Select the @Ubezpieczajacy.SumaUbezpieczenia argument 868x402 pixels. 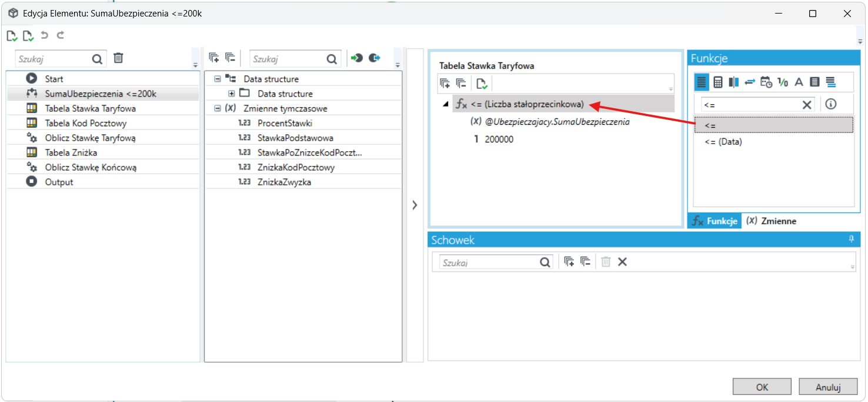click(x=557, y=122)
